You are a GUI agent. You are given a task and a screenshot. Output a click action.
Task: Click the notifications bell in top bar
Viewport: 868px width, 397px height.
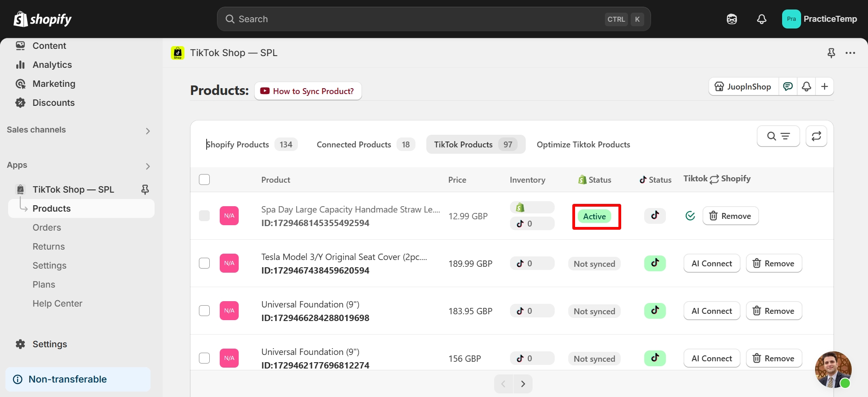(762, 19)
